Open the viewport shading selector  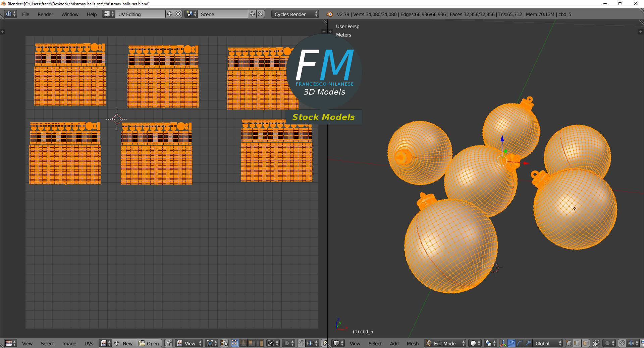(475, 343)
